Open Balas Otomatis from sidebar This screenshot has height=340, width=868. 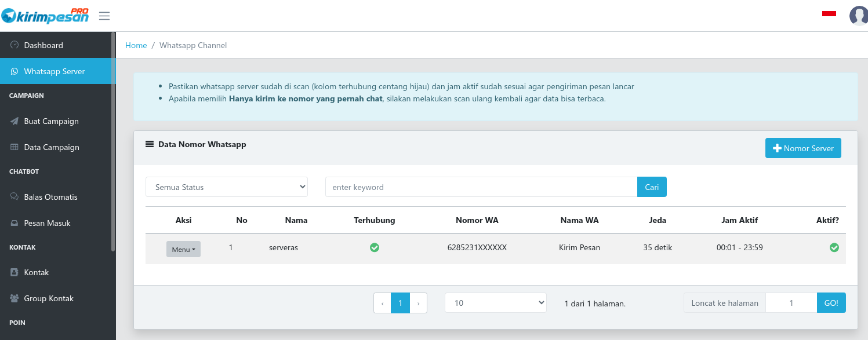point(50,197)
